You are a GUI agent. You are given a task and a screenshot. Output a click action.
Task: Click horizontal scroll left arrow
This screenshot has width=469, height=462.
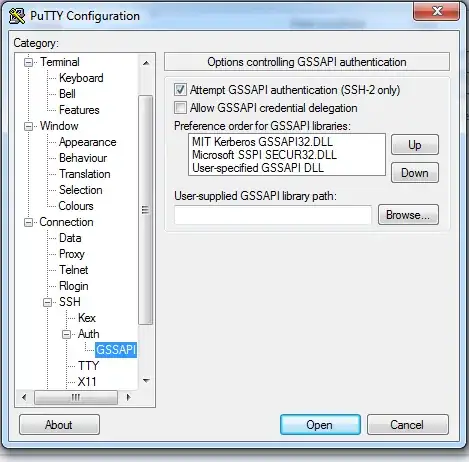pyautogui.click(x=24, y=397)
